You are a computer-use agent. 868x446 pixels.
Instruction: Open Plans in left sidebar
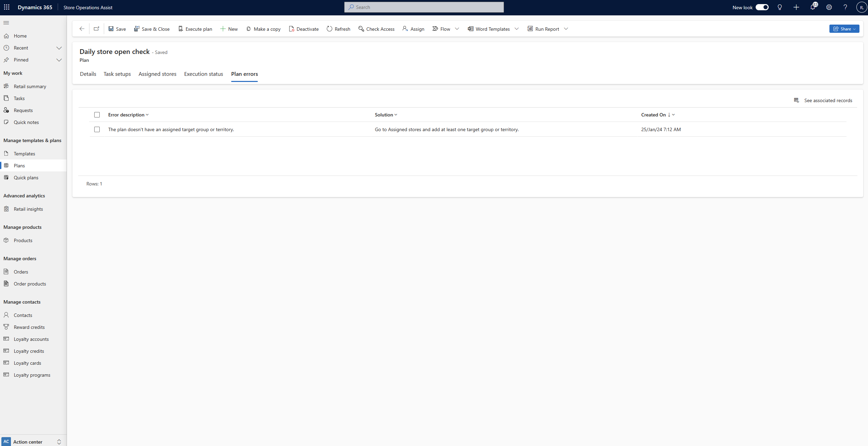pyautogui.click(x=19, y=166)
